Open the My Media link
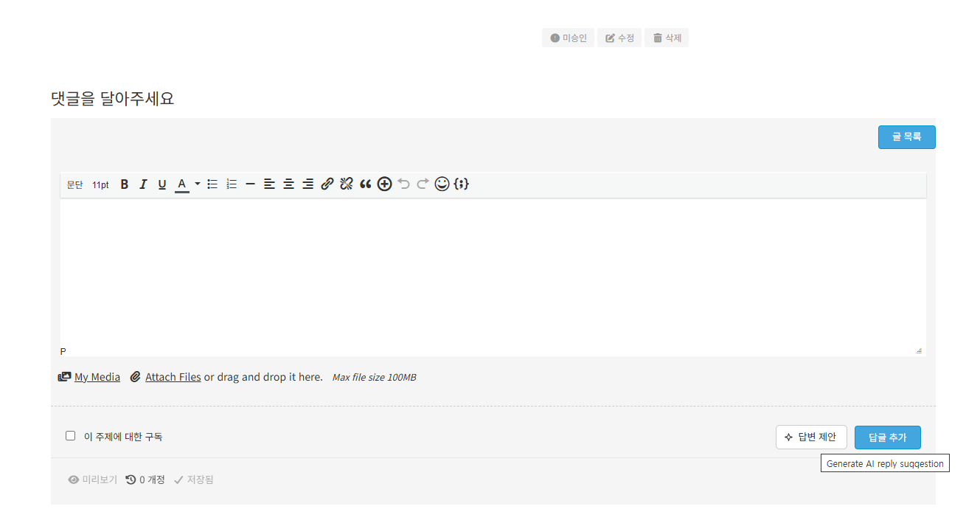The width and height of the screenshot is (980, 512). 97,377
